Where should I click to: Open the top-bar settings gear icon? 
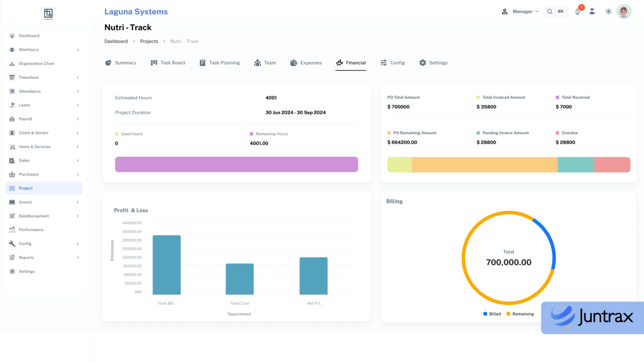tap(608, 12)
